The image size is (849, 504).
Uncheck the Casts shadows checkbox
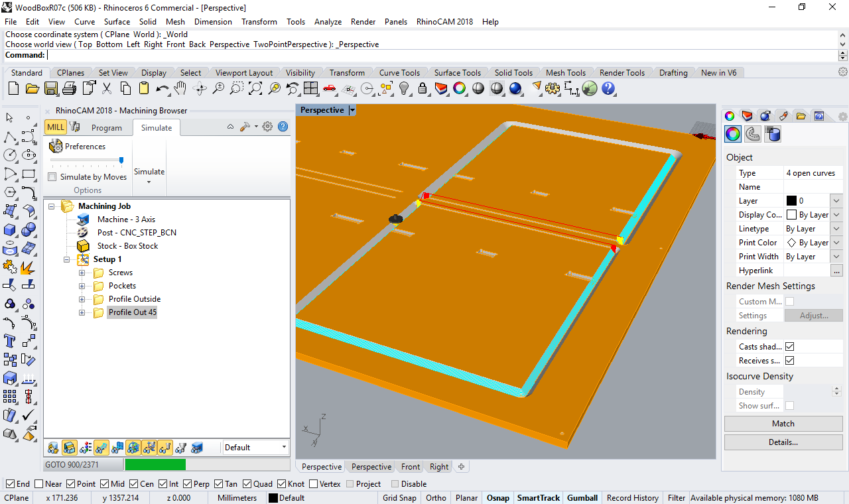point(789,347)
